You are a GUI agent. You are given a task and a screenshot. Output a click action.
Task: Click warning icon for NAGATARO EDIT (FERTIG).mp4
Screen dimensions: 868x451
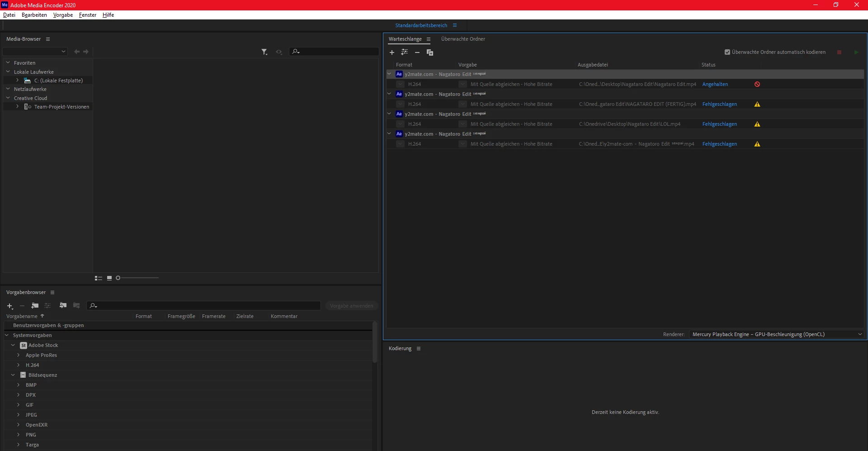point(757,104)
